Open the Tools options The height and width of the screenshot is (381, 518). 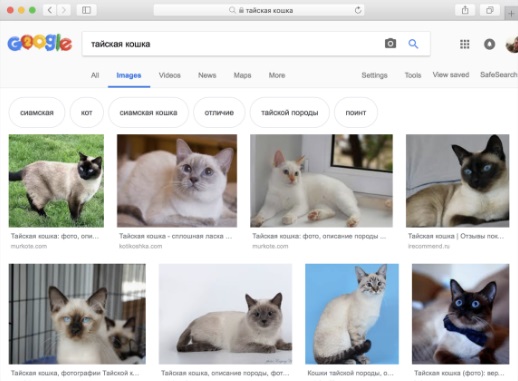pos(413,75)
